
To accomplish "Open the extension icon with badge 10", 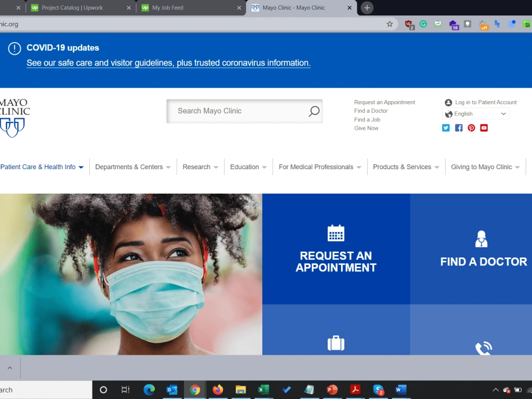I will (x=453, y=24).
